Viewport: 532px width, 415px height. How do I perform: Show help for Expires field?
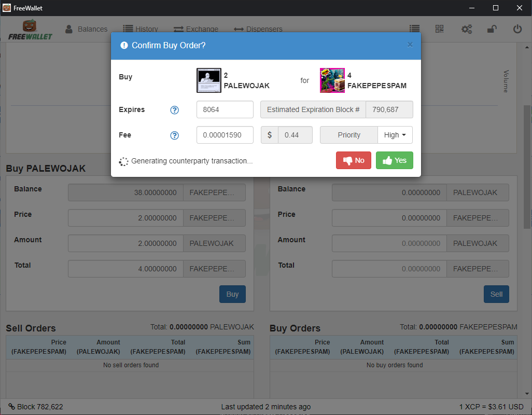(174, 110)
